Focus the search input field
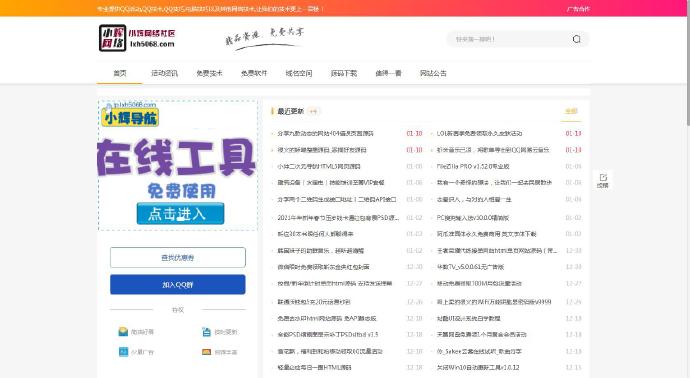The height and width of the screenshot is (378, 690). point(510,39)
